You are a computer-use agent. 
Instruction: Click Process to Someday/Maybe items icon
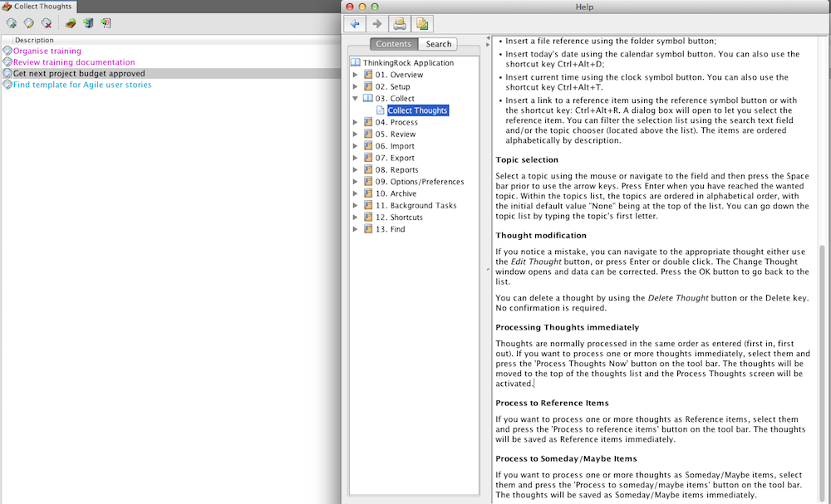[106, 23]
